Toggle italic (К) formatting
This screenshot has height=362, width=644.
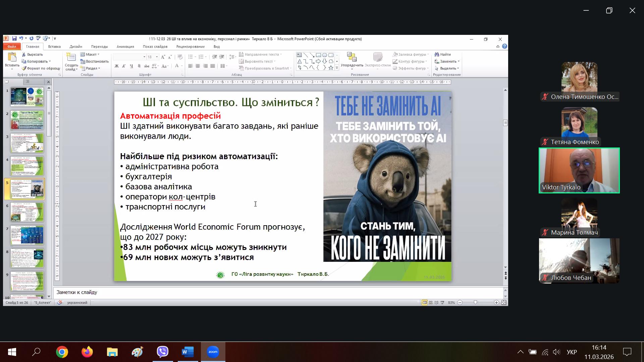(x=124, y=66)
